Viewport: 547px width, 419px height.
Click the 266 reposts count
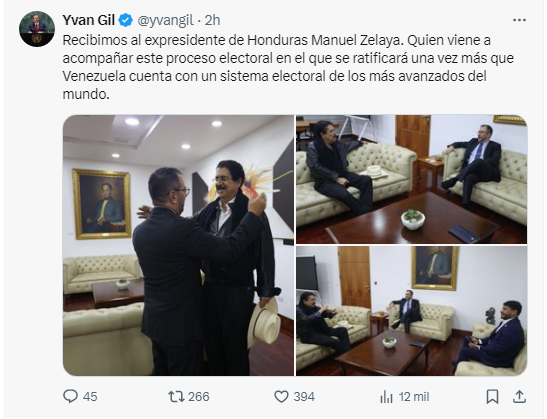199,397
